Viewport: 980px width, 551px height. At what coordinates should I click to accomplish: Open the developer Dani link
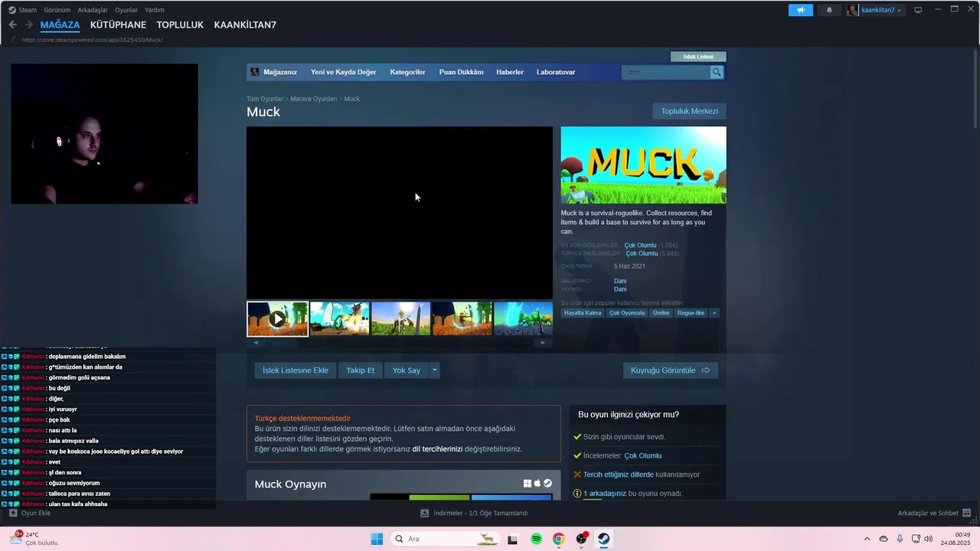click(620, 281)
